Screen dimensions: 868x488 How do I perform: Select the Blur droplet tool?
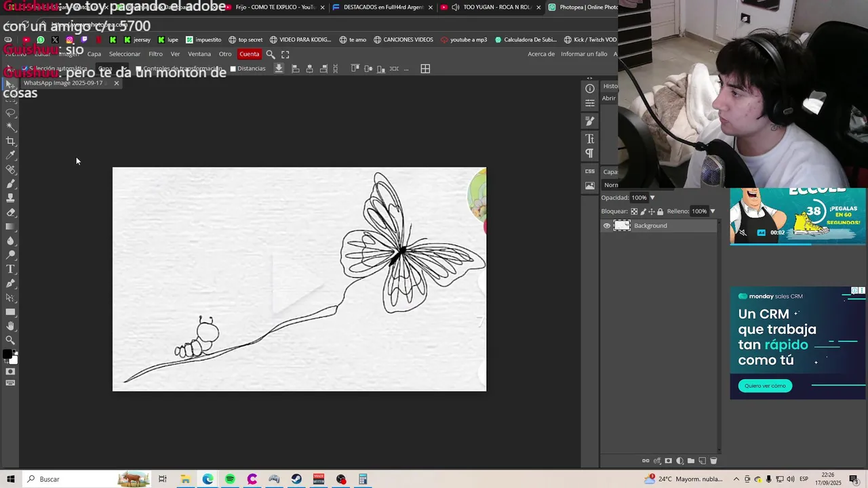(x=11, y=241)
